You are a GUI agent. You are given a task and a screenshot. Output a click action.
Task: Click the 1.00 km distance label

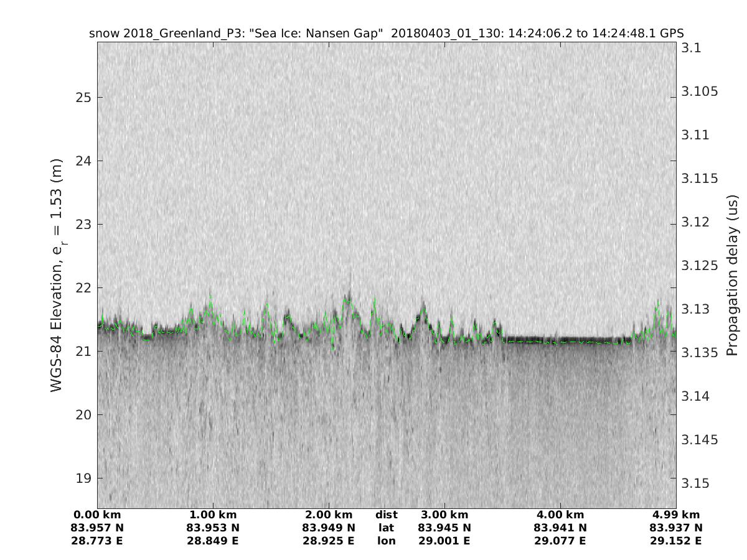(213, 515)
